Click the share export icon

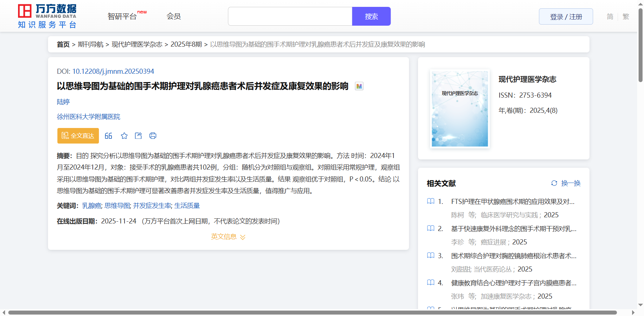click(x=138, y=136)
